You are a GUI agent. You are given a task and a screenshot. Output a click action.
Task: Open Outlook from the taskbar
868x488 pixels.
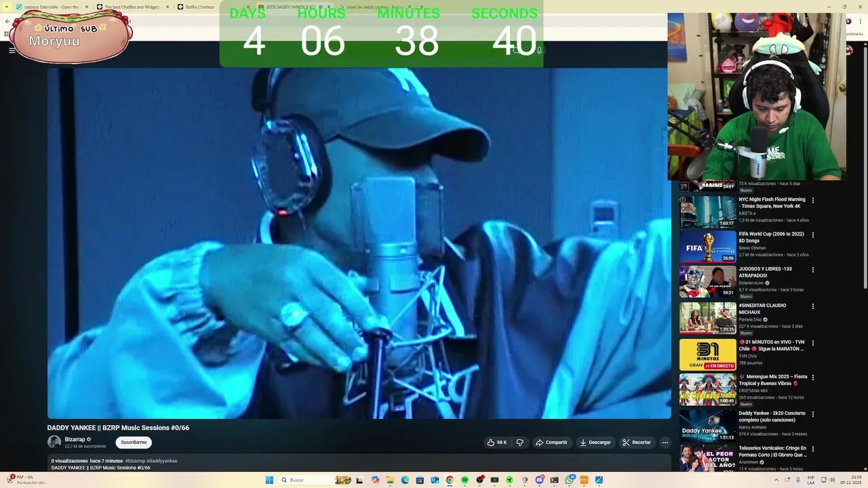coord(435,480)
